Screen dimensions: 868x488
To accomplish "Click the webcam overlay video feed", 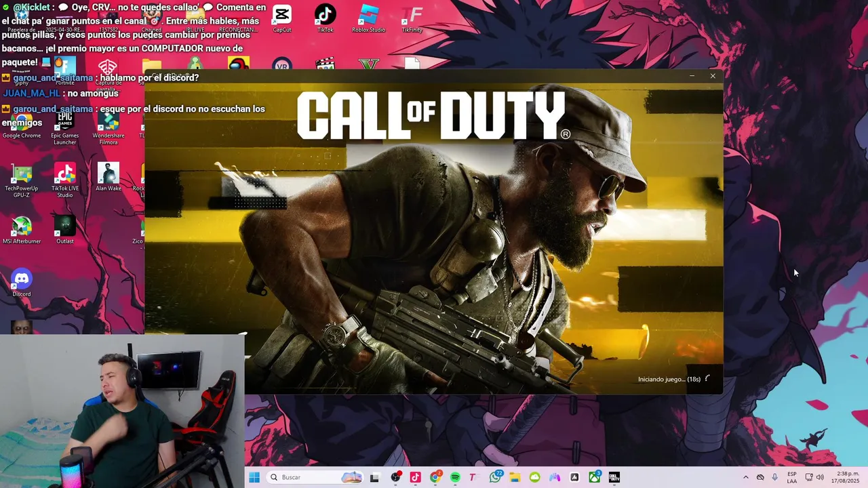I will (x=122, y=410).
